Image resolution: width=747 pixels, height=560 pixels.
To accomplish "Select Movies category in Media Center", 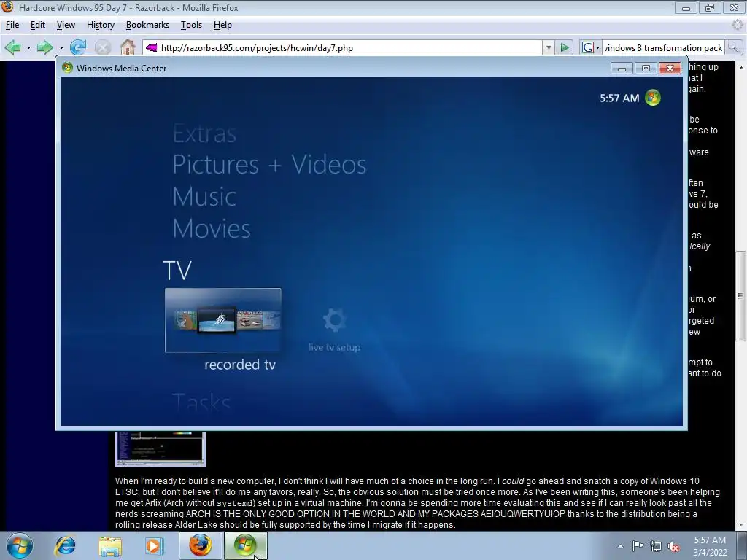I will (x=212, y=228).
